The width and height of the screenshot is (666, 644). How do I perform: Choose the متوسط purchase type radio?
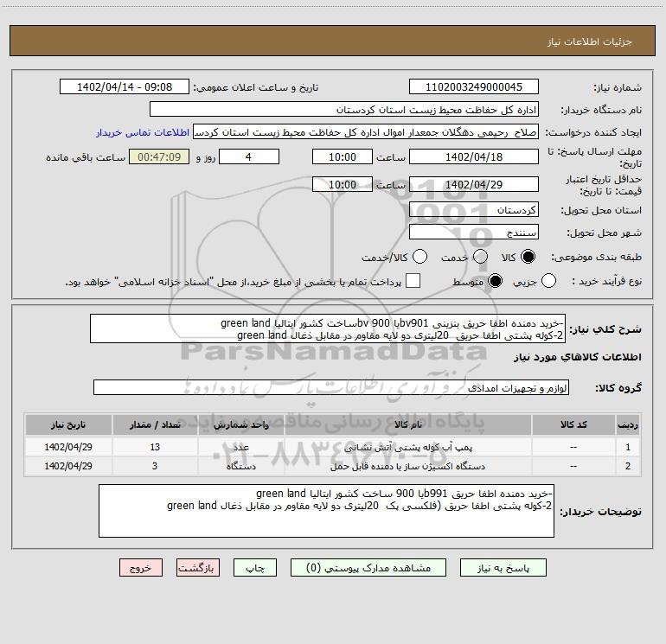click(x=495, y=281)
